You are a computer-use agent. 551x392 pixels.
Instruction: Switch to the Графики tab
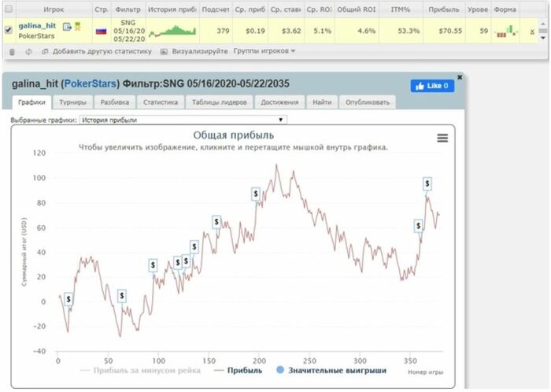(31, 102)
